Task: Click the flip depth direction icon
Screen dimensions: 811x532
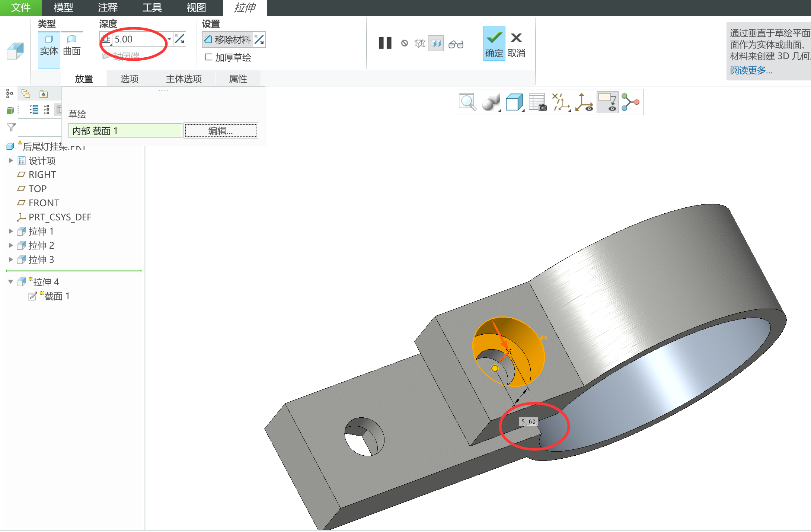Action: click(180, 39)
